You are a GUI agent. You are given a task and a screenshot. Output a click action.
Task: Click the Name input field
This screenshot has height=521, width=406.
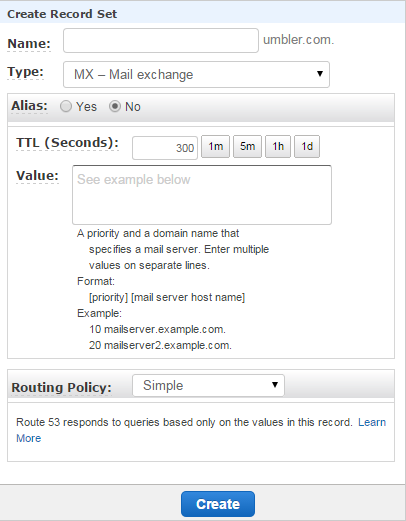(x=161, y=40)
